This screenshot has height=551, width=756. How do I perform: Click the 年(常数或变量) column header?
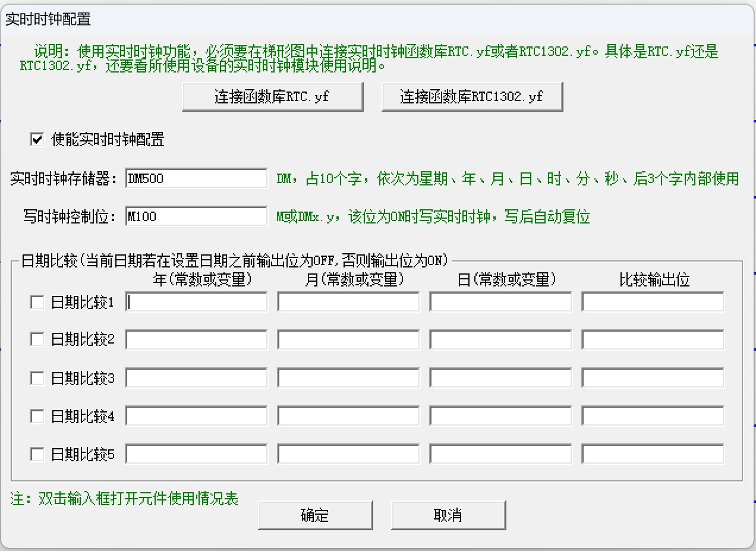click(203, 280)
